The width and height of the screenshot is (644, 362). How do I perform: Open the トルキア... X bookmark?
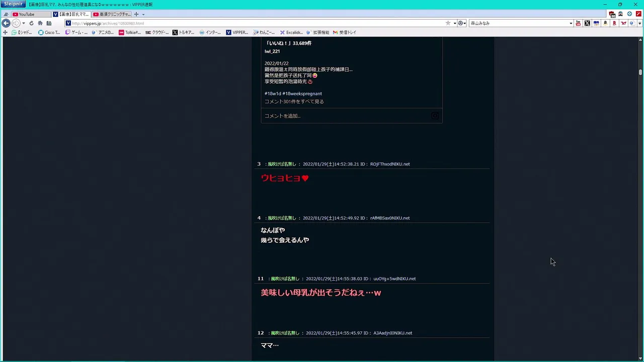point(184,32)
